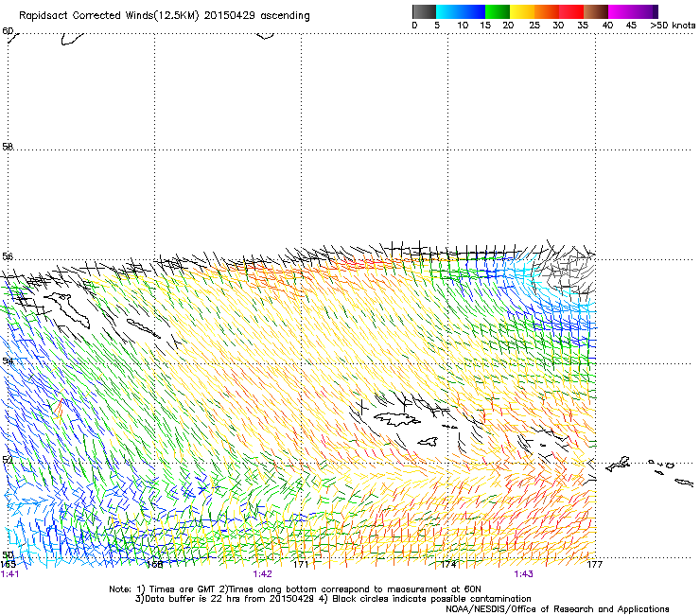Click the '54' latitude label
The width and height of the screenshot is (700, 615).
[8, 360]
